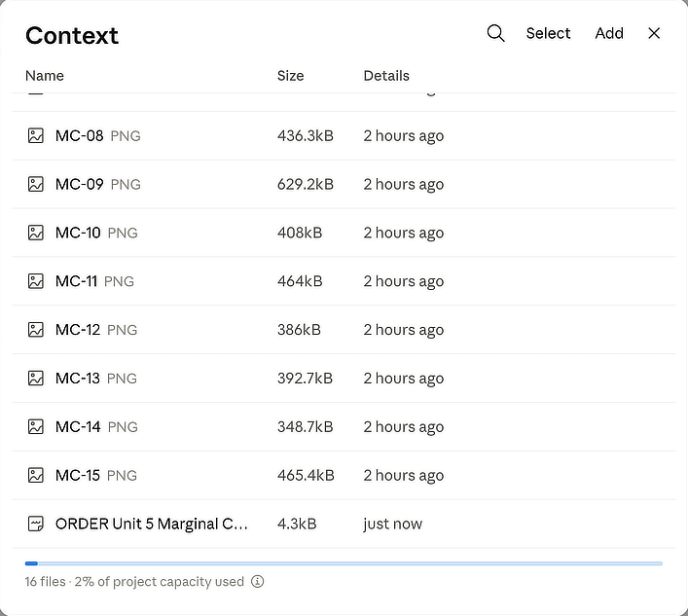This screenshot has height=616, width=688.
Task: Click the 348.7kB size value
Action: 306,426
